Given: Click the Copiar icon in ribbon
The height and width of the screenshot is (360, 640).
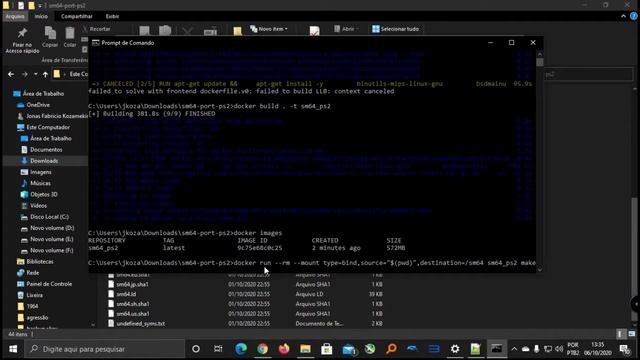Looking at the screenshot, I should pos(50,33).
